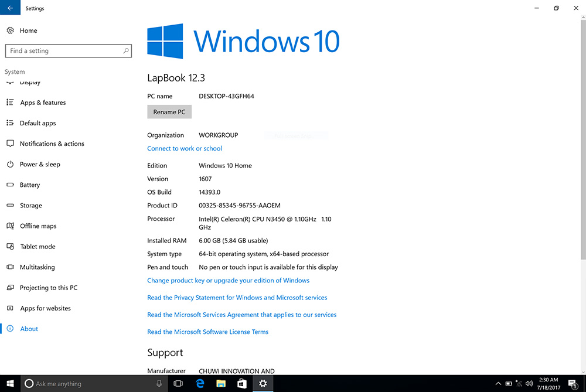The image size is (586, 392).
Task: Open the Windows Store taskbar icon
Action: (242, 383)
